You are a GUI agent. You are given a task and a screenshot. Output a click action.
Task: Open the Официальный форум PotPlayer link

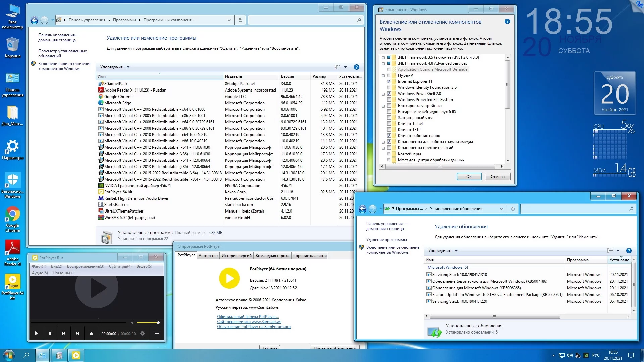pos(248,317)
